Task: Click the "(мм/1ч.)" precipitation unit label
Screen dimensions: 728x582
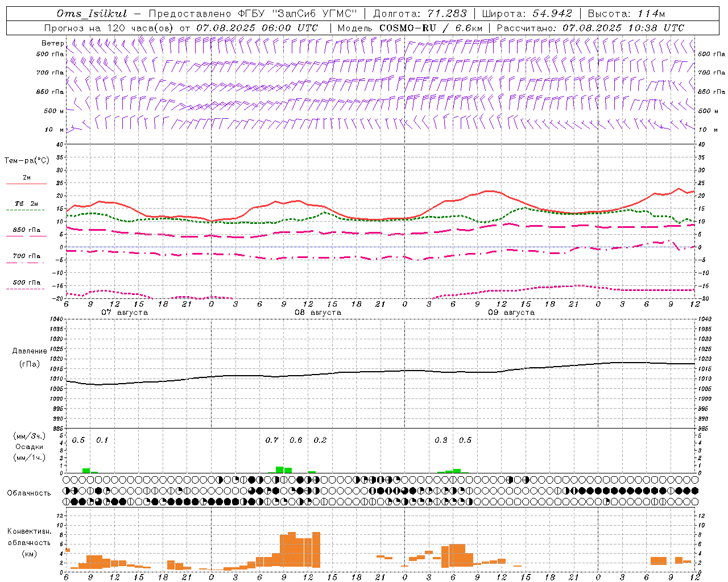Action: 30,458
